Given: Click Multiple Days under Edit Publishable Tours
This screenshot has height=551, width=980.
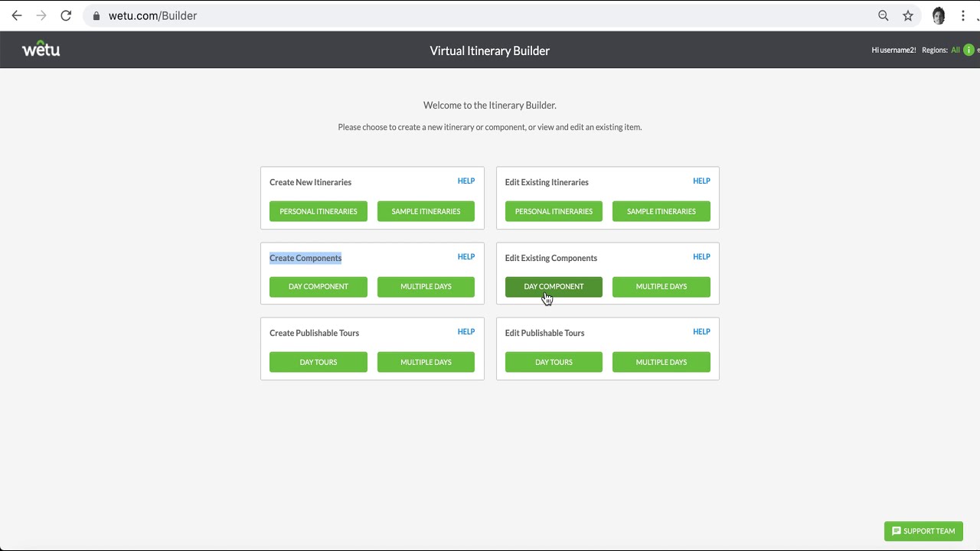Looking at the screenshot, I should coord(661,362).
